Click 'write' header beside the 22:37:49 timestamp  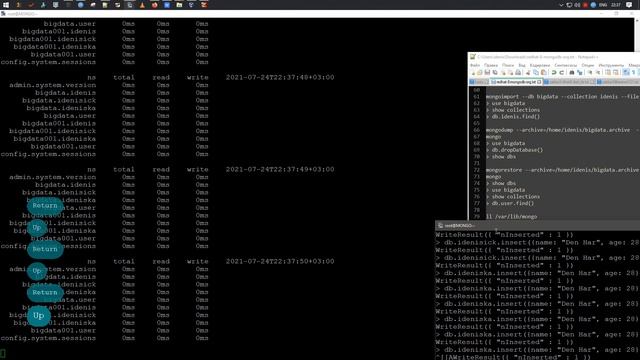click(198, 169)
